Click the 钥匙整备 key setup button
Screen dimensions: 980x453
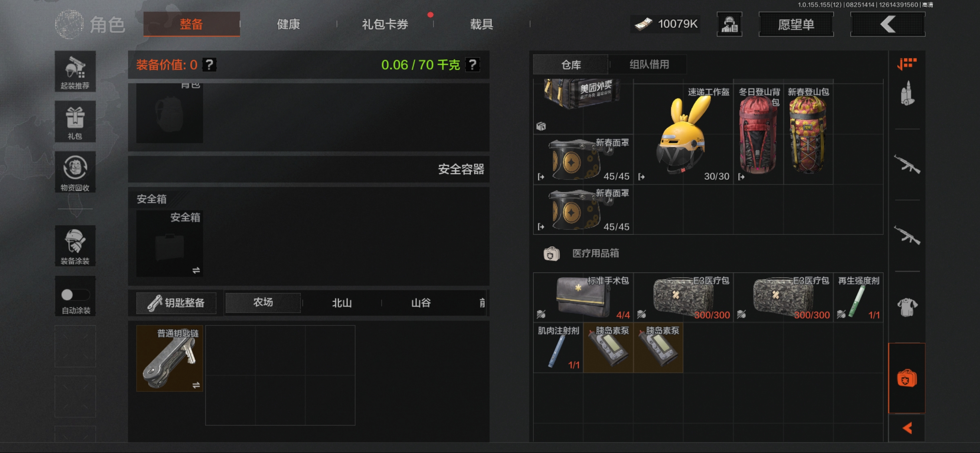(x=176, y=303)
